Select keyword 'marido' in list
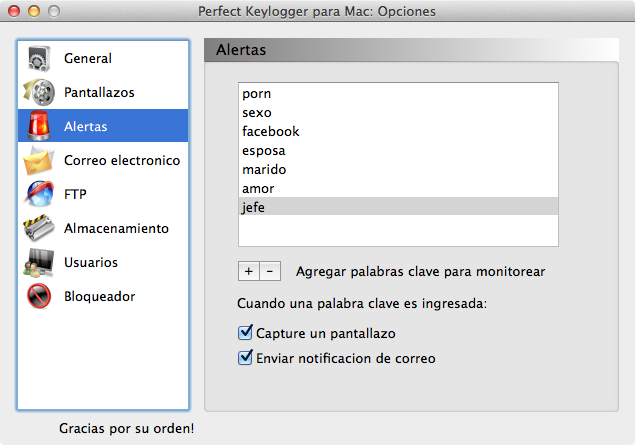This screenshot has height=445, width=635. [398, 169]
